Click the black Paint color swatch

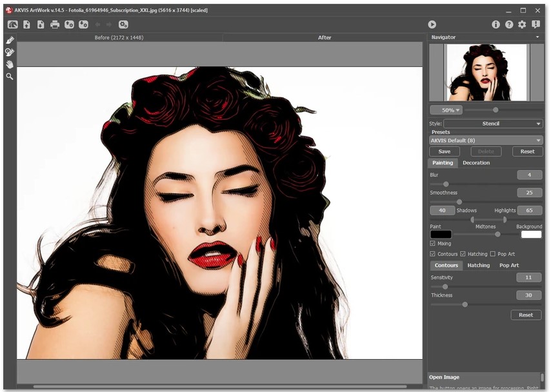[x=441, y=235]
